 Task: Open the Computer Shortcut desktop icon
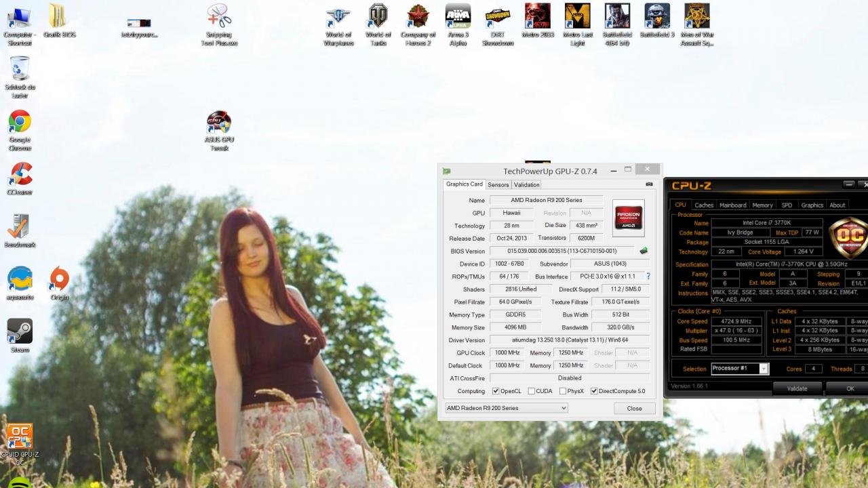tap(20, 25)
